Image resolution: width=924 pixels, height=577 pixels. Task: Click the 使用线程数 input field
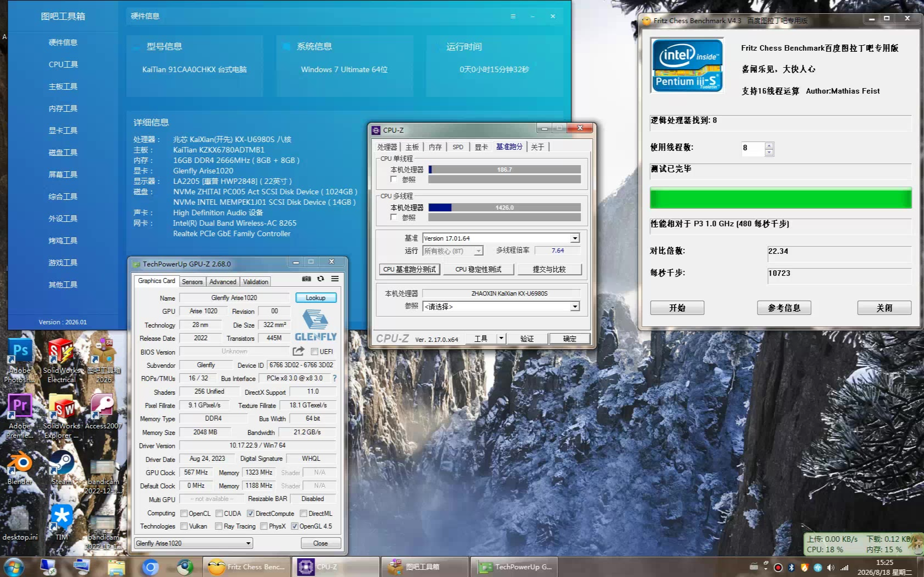[x=753, y=149]
